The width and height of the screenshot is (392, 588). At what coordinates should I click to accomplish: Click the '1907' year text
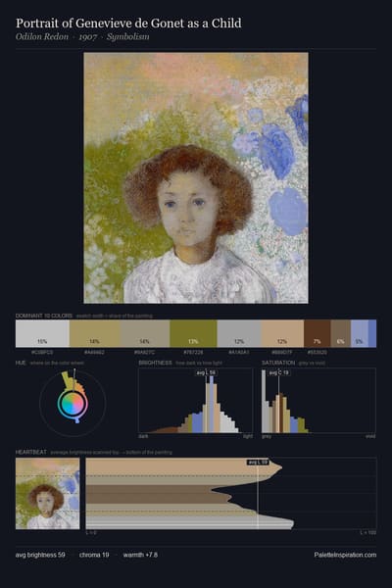click(x=88, y=37)
